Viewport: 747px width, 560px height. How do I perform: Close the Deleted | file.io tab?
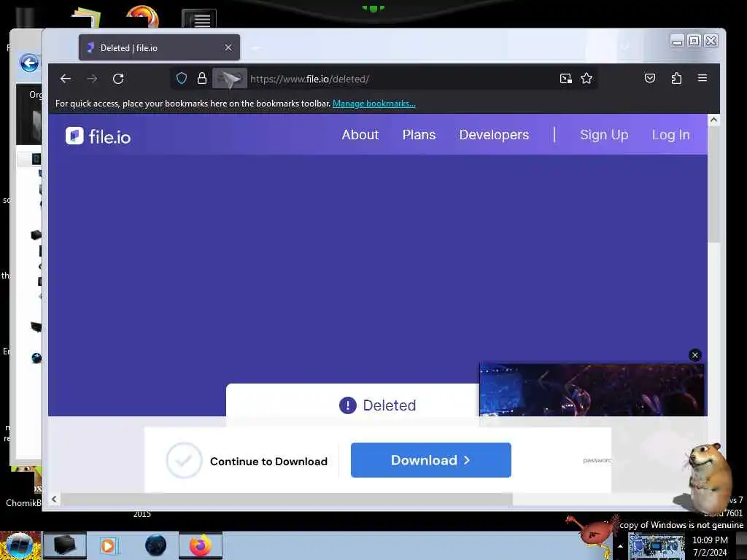(228, 47)
